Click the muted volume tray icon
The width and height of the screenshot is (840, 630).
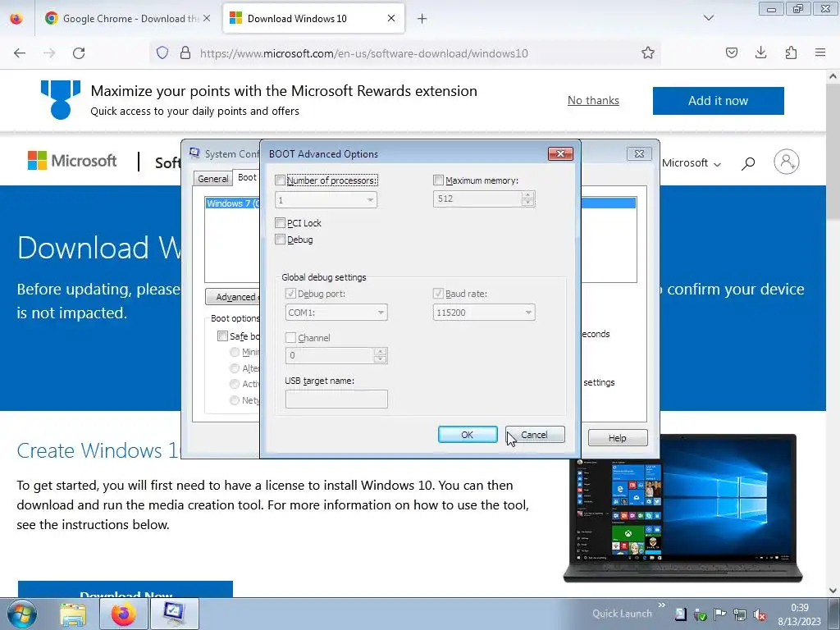[759, 614]
